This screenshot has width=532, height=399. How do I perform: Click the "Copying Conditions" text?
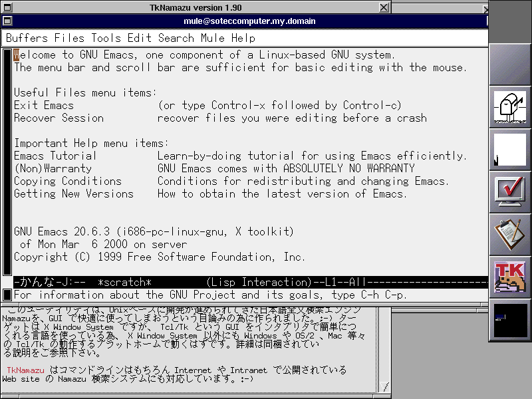(68, 181)
